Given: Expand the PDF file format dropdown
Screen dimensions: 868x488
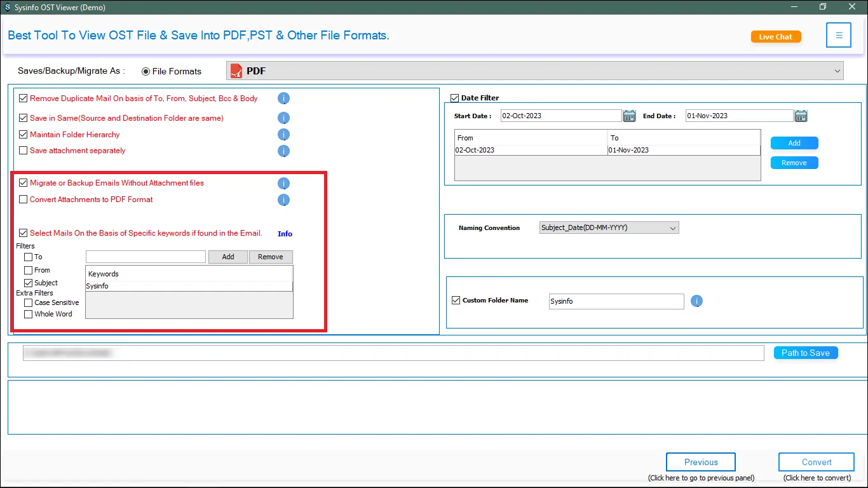Looking at the screenshot, I should (837, 71).
